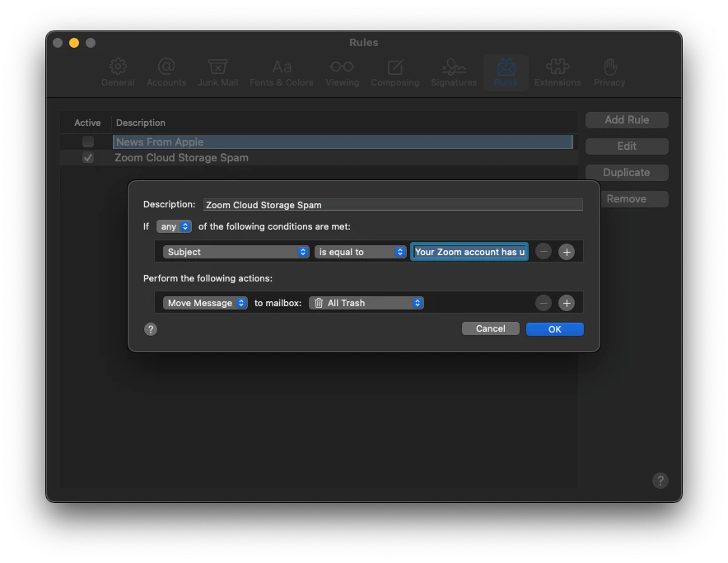The width and height of the screenshot is (728, 563).
Task: Click the Duplicate rule button
Action: click(x=627, y=173)
